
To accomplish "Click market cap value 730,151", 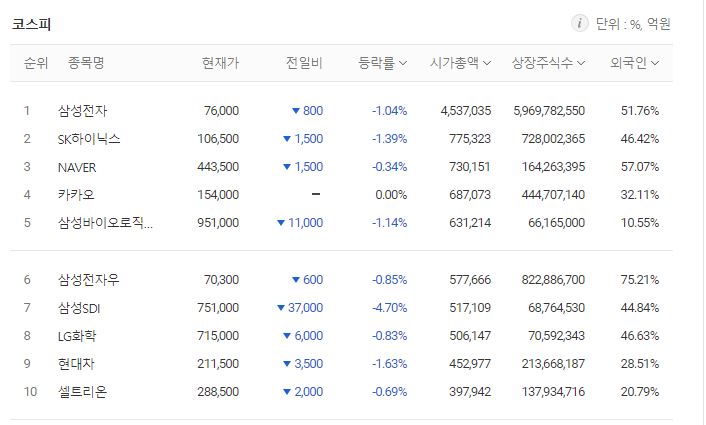I will (470, 167).
